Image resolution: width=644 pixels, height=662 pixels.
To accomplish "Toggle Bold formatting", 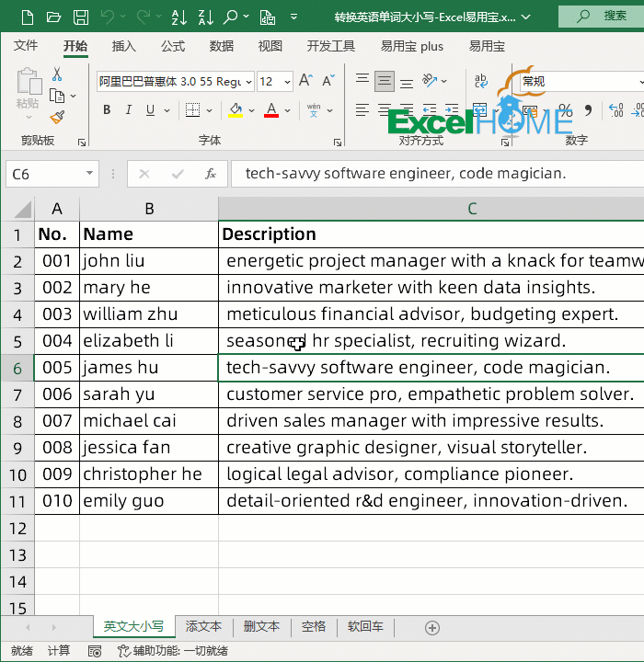I will pos(107,110).
